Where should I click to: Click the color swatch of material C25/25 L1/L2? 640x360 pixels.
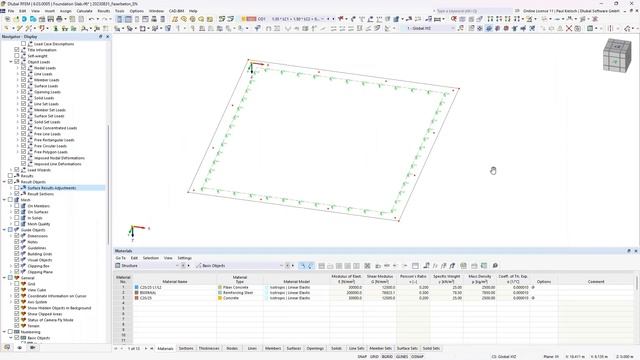pos(136,287)
